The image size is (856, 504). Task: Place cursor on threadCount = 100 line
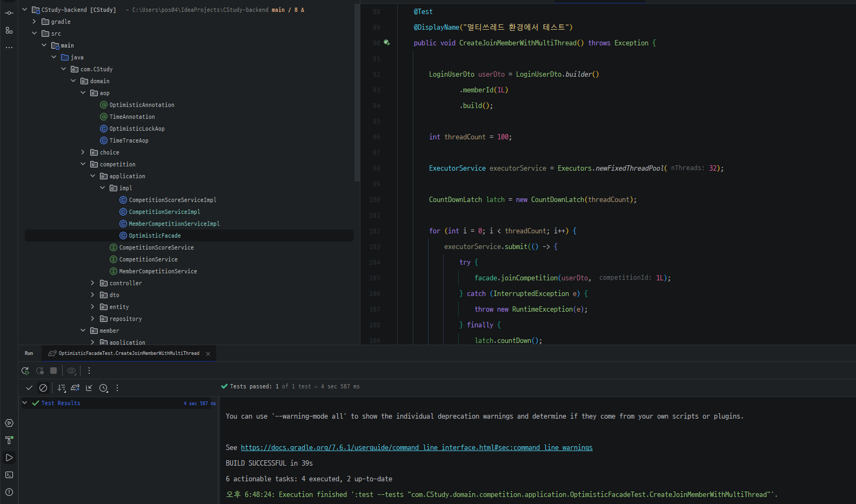(x=470, y=137)
